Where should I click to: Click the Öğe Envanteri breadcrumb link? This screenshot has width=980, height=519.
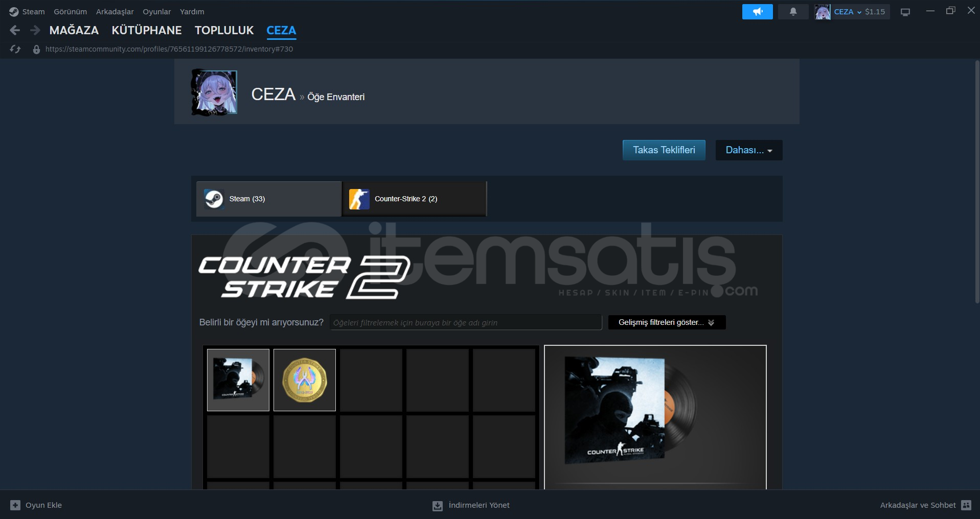click(x=336, y=97)
